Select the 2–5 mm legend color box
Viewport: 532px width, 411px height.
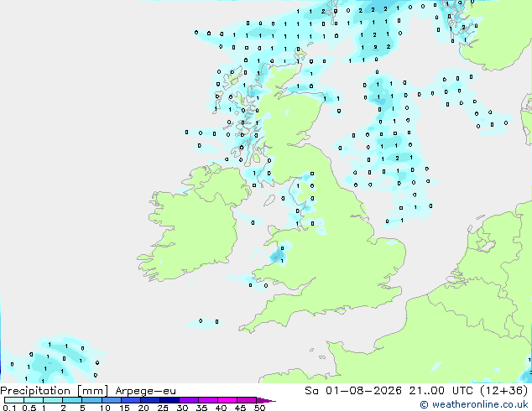pos(72,400)
